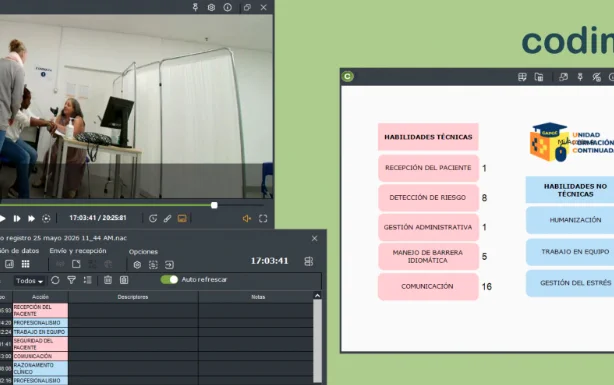614x385 pixels.
Task: Click pin icon on video window title bar
Action: [x=195, y=7]
